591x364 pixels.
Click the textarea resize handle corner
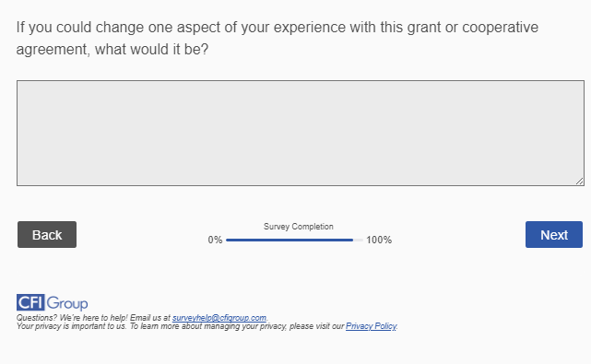(580, 182)
